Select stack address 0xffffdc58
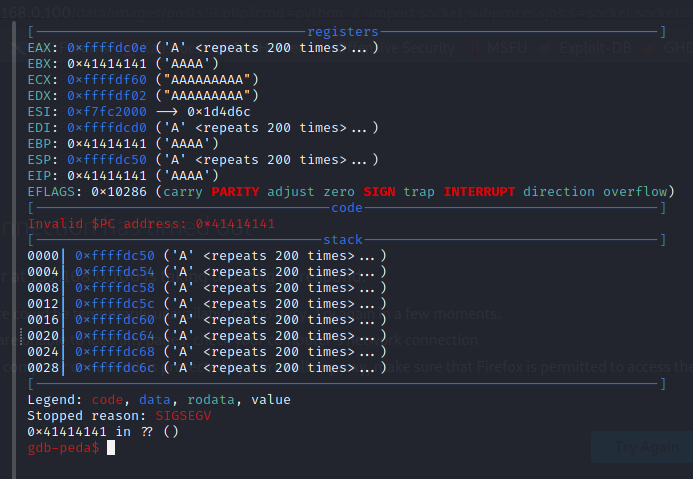Viewport: 693px width, 479px height. pyautogui.click(x=114, y=288)
